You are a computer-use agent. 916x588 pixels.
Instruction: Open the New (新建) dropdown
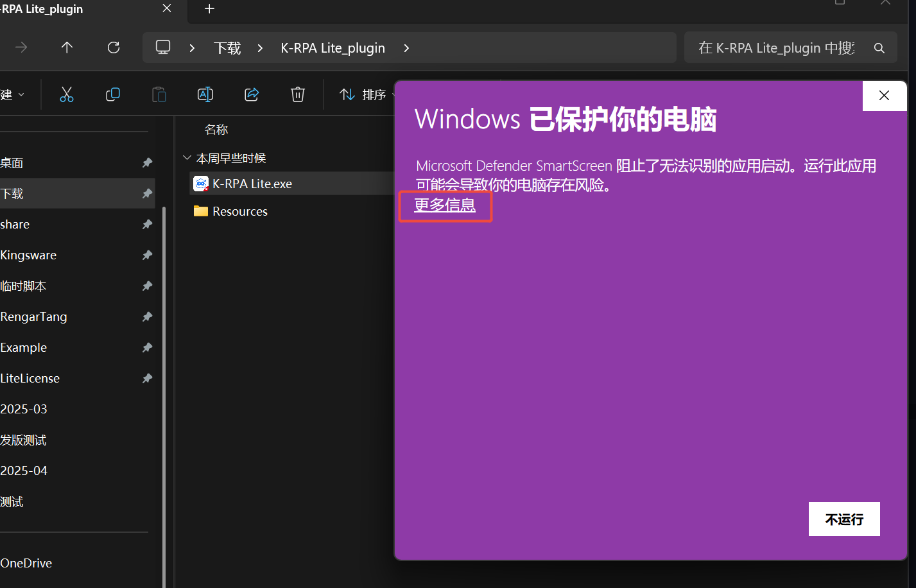coord(13,95)
